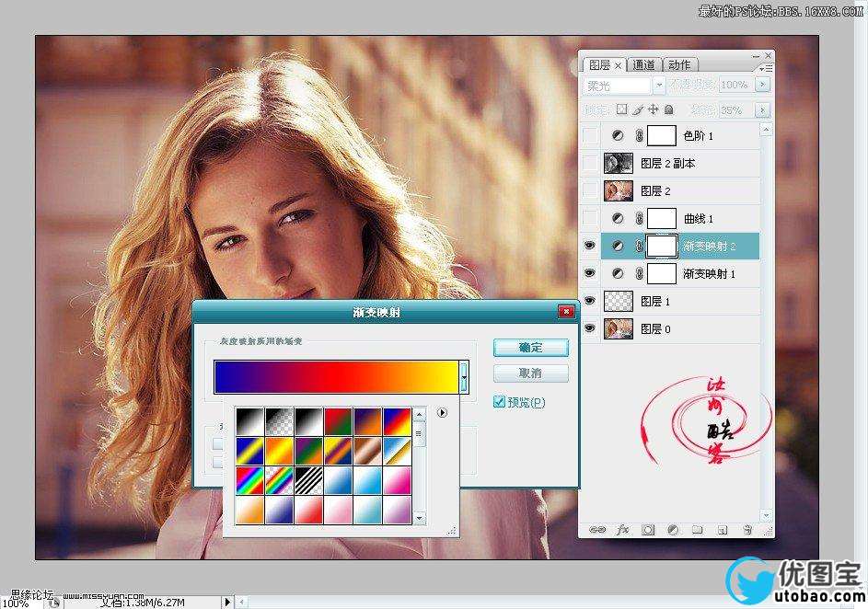Click the fill 35% input field

(x=736, y=109)
